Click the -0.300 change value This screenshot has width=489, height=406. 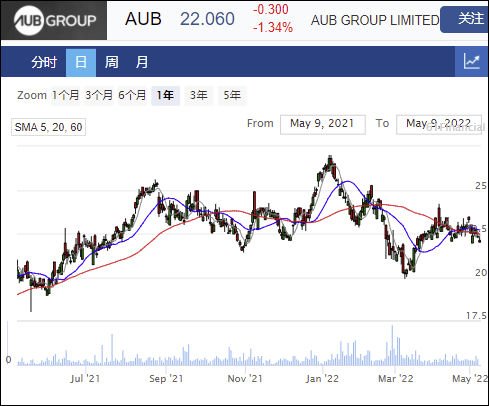271,9
